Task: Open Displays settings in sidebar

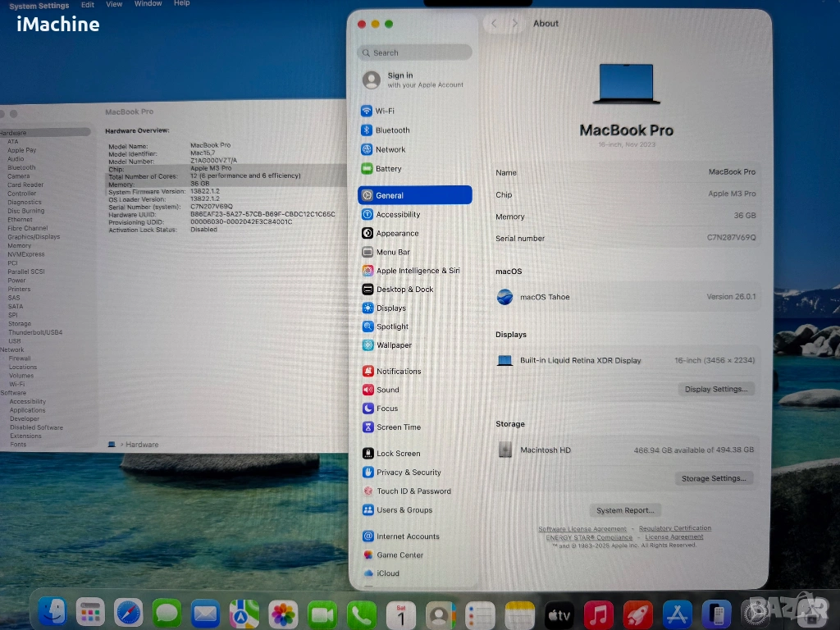Action: click(x=390, y=308)
